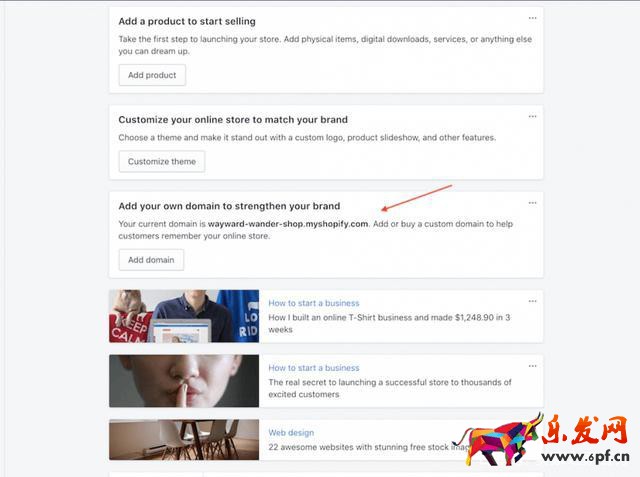The height and width of the screenshot is (477, 640).
Task: Click the Customize theme button
Action: click(x=162, y=162)
